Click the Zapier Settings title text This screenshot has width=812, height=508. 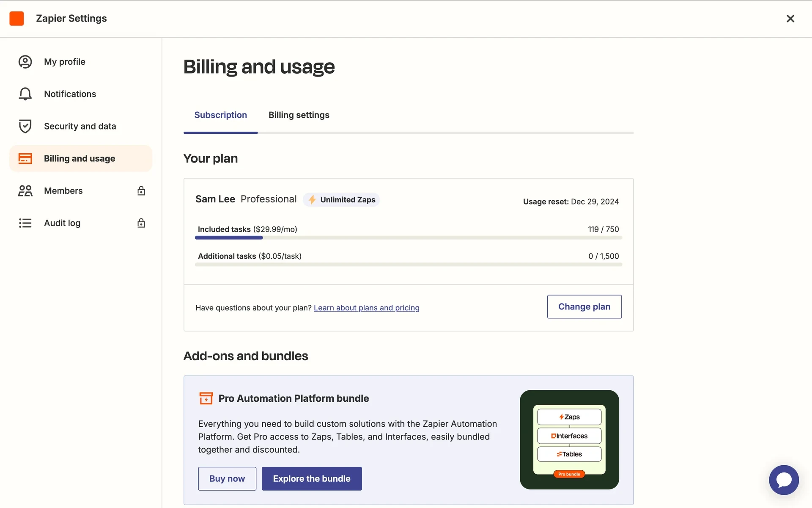[x=71, y=19]
